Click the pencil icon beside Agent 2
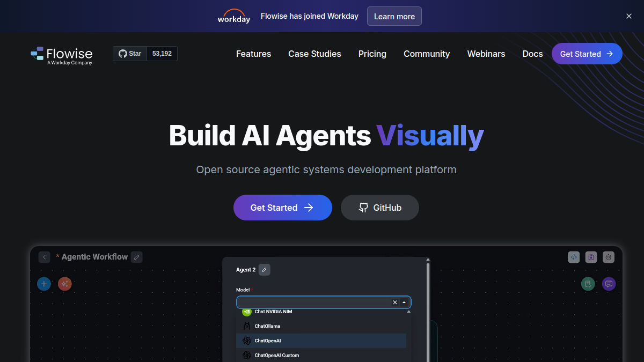Image resolution: width=644 pixels, height=362 pixels. 265,270
